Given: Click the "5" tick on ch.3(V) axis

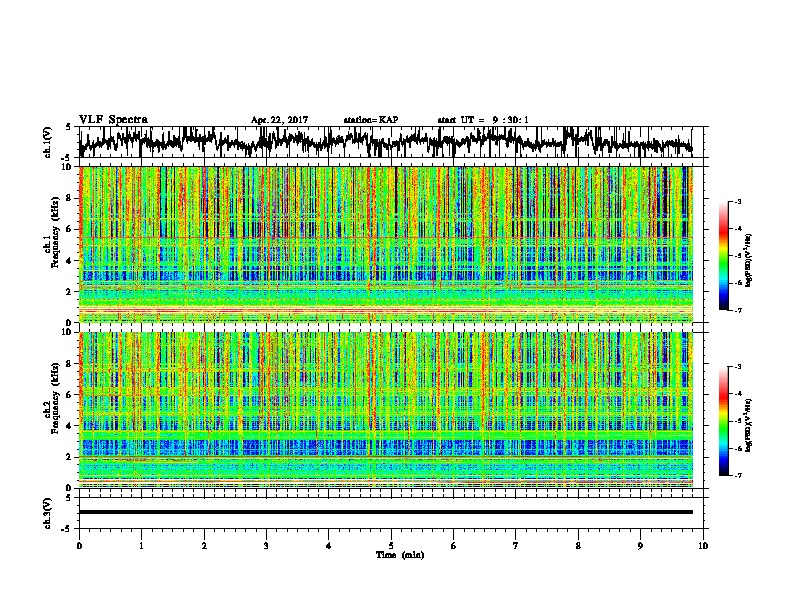Looking at the screenshot, I should tap(69, 498).
